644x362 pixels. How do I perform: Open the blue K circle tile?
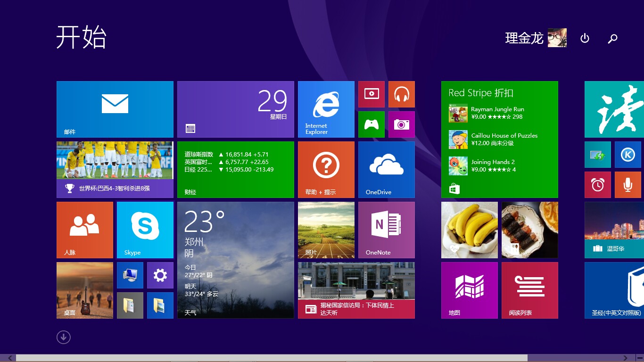(628, 155)
